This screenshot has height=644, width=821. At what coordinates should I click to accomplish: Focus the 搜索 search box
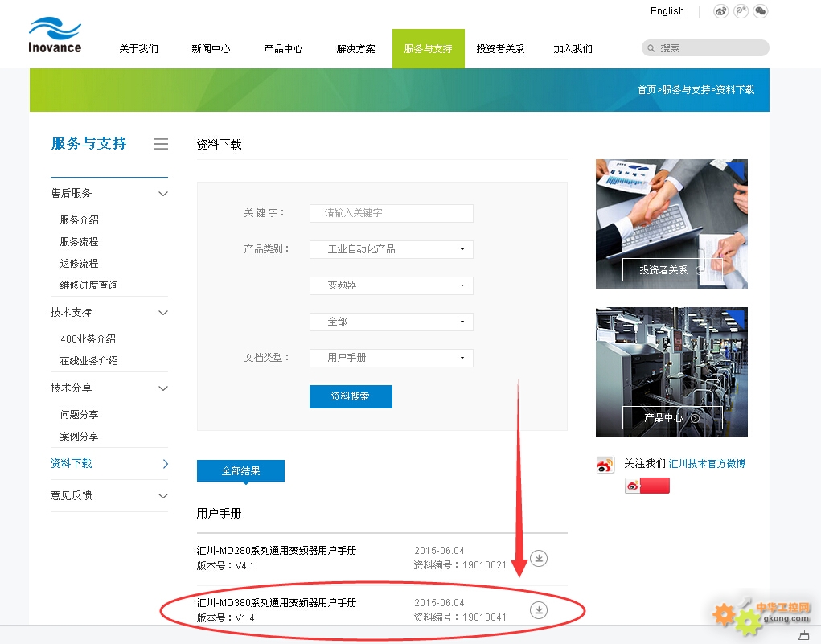point(705,48)
